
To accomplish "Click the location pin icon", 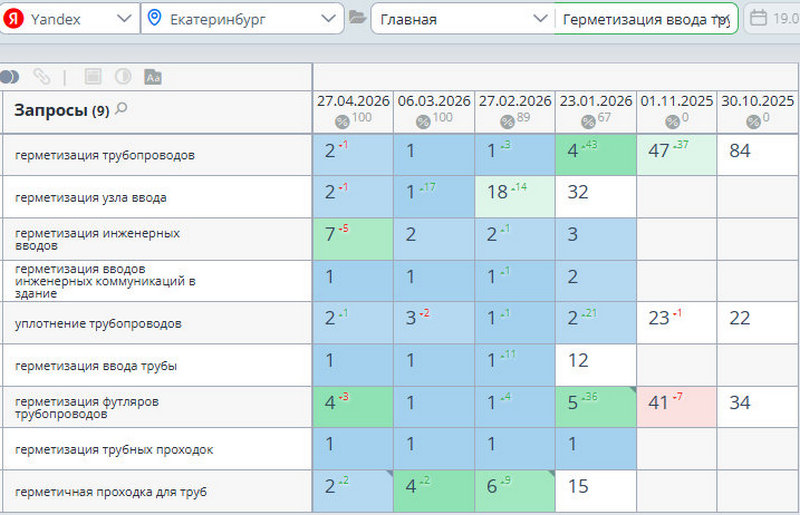I will point(154,18).
